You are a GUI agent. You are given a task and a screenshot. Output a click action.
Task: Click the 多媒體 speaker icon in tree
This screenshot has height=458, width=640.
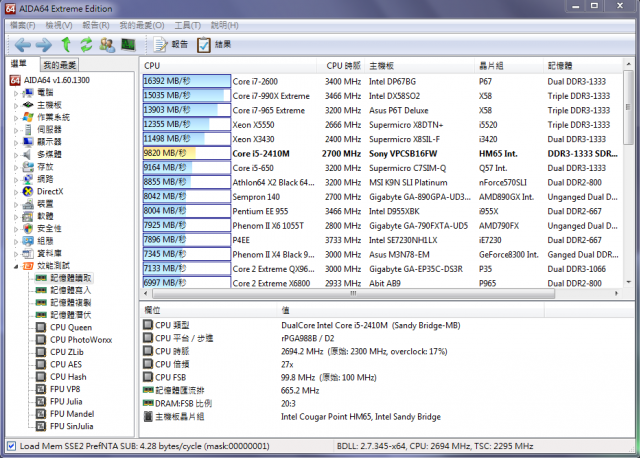(x=28, y=154)
